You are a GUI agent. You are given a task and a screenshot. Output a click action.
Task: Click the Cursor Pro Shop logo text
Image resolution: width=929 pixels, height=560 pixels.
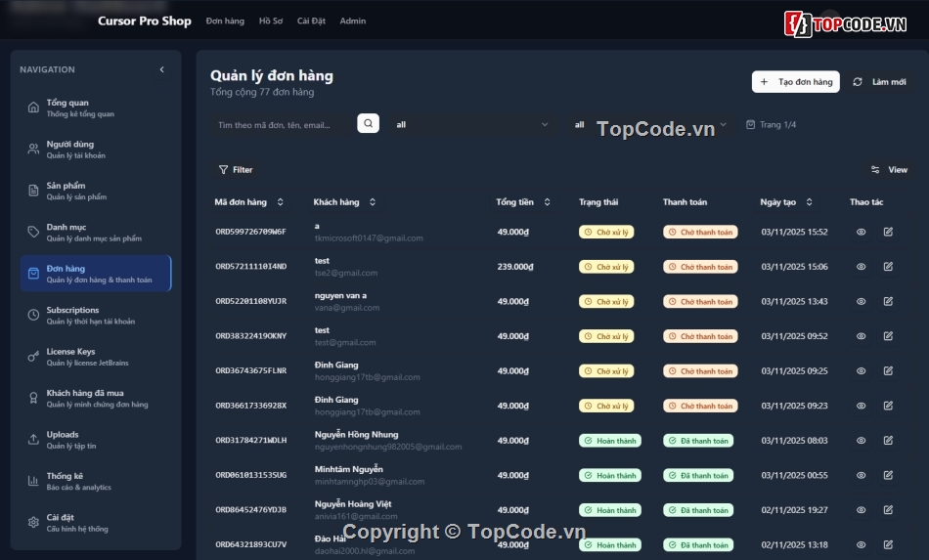[145, 21]
